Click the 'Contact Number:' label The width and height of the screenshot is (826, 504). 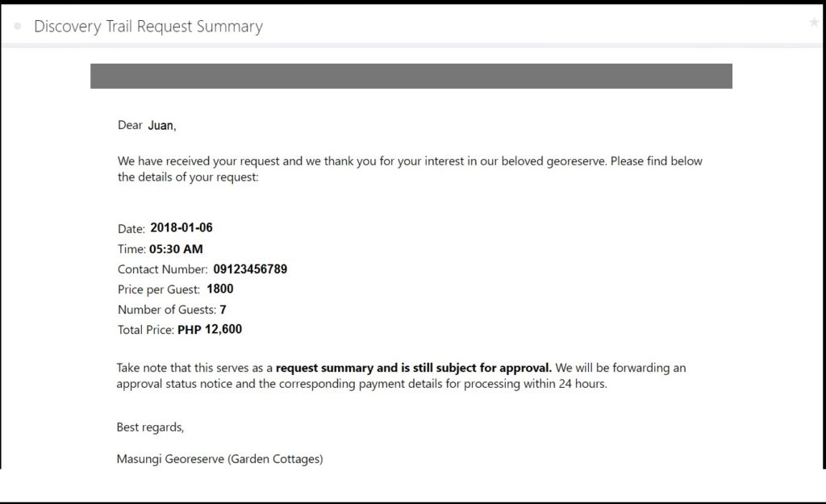coord(162,269)
